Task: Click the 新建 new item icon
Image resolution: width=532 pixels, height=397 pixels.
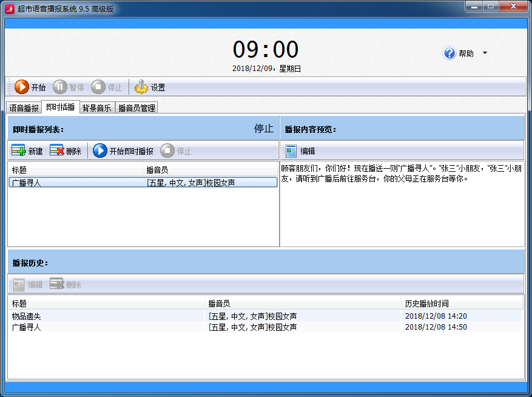Action: coord(19,151)
